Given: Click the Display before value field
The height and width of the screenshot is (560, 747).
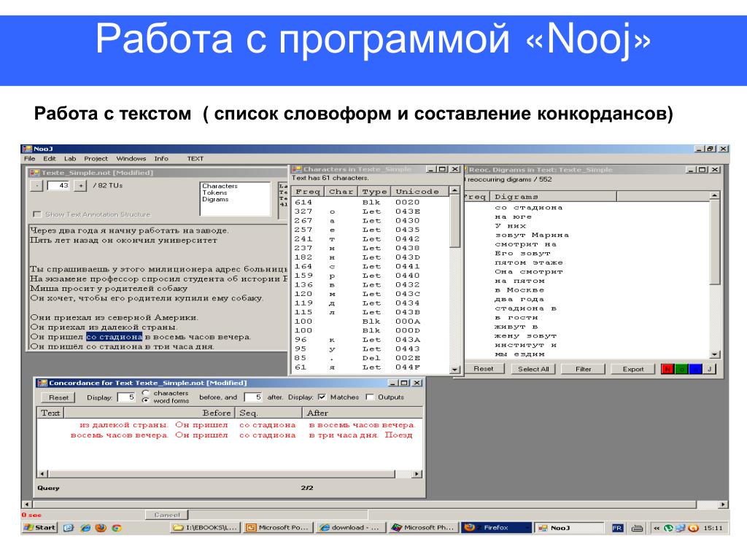Looking at the screenshot, I should pyautogui.click(x=126, y=397).
